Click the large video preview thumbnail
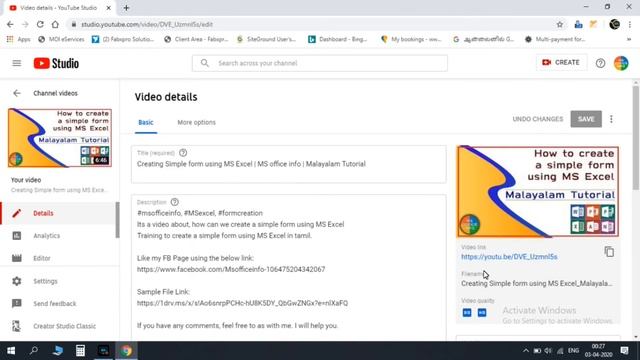The image size is (640, 360). point(538,191)
